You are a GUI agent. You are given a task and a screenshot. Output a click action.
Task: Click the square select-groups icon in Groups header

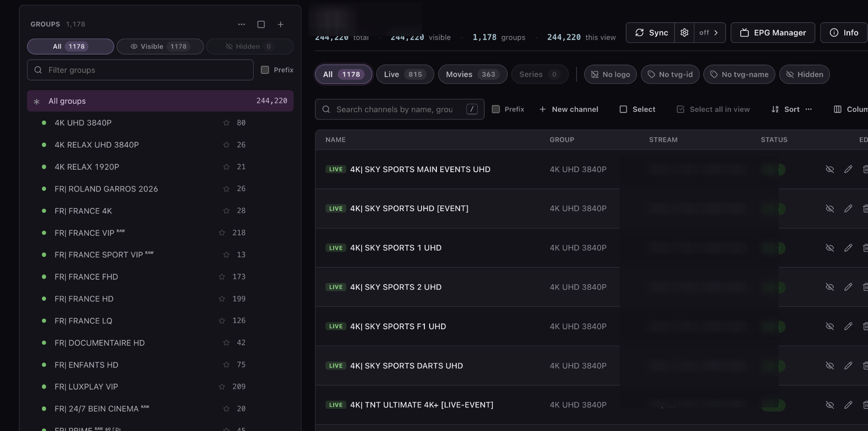coord(261,24)
